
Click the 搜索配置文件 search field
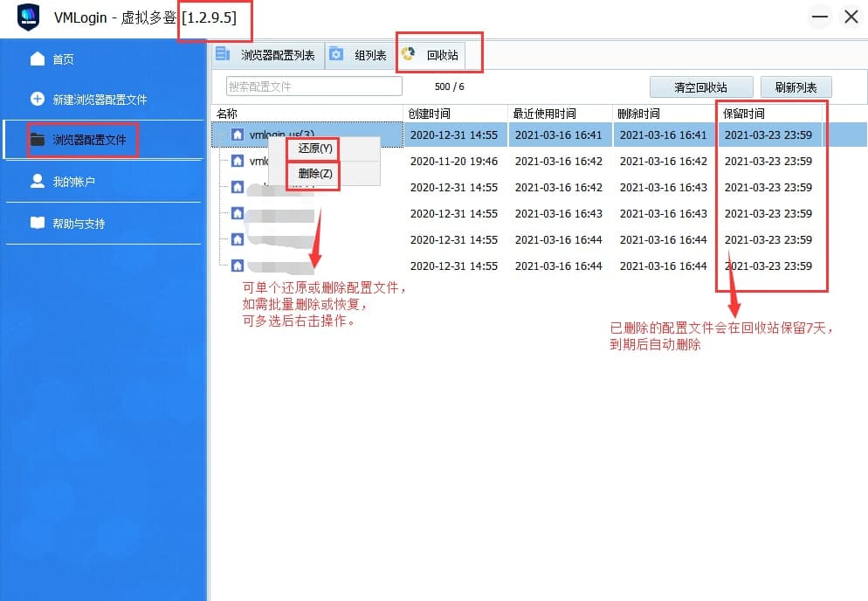coord(314,86)
